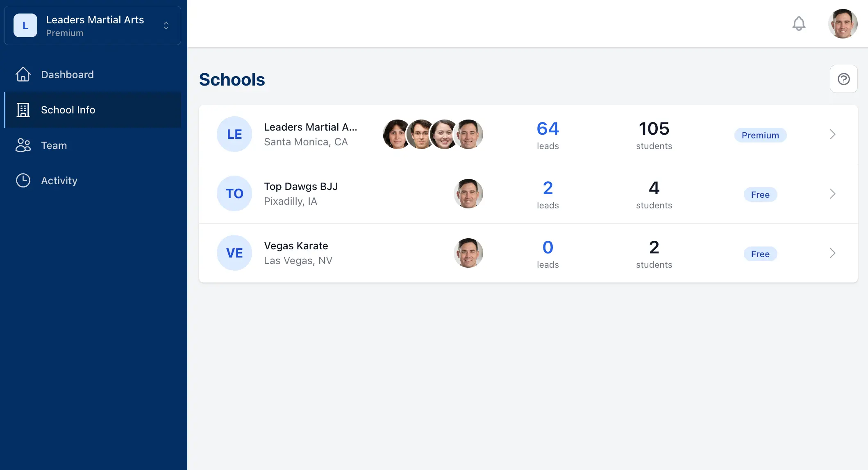View Activity using the clock icon
This screenshot has width=868, height=470.
pyautogui.click(x=23, y=180)
